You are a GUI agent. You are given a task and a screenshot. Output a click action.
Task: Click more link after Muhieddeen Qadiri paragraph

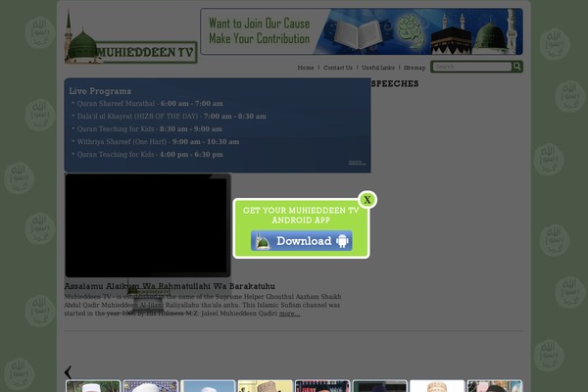(x=289, y=314)
